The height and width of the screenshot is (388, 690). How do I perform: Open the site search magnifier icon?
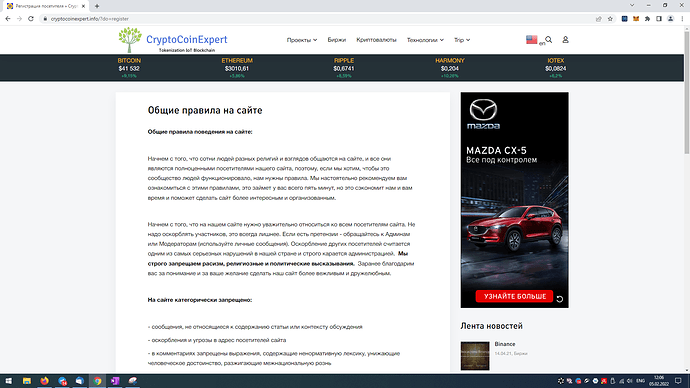click(x=549, y=40)
